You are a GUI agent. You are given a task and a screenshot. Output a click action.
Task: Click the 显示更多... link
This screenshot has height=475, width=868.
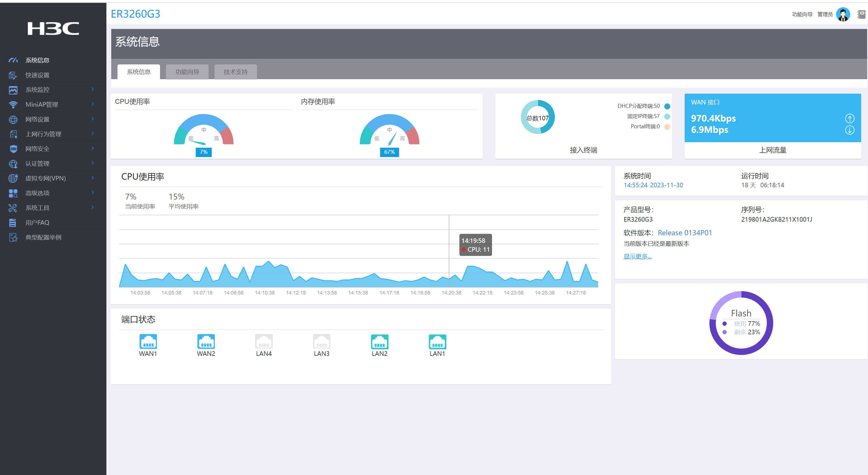pos(637,256)
